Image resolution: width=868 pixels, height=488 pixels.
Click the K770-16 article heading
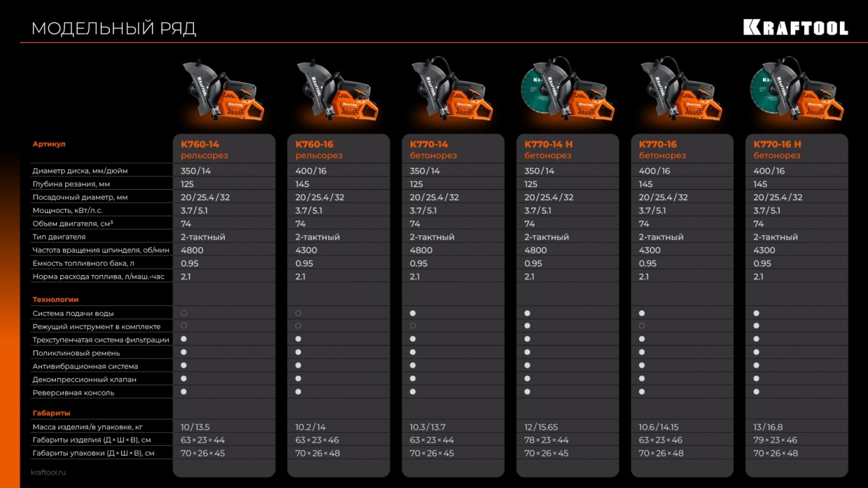[x=658, y=144]
